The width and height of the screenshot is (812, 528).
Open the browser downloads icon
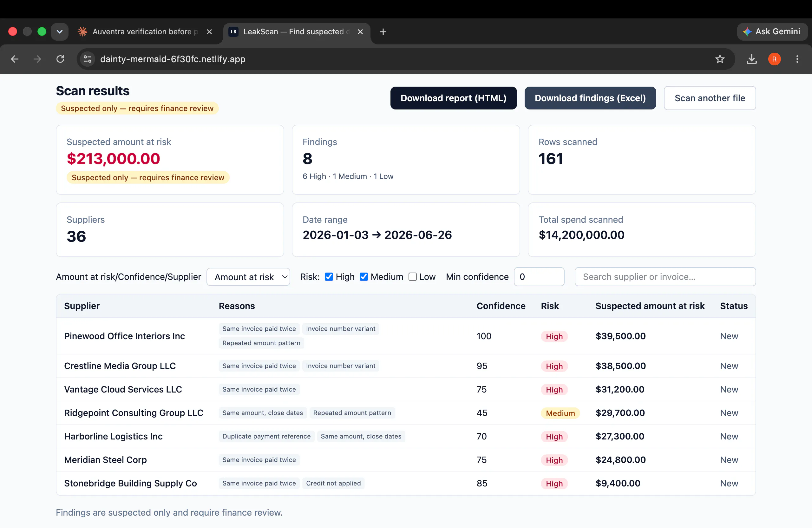click(x=751, y=59)
